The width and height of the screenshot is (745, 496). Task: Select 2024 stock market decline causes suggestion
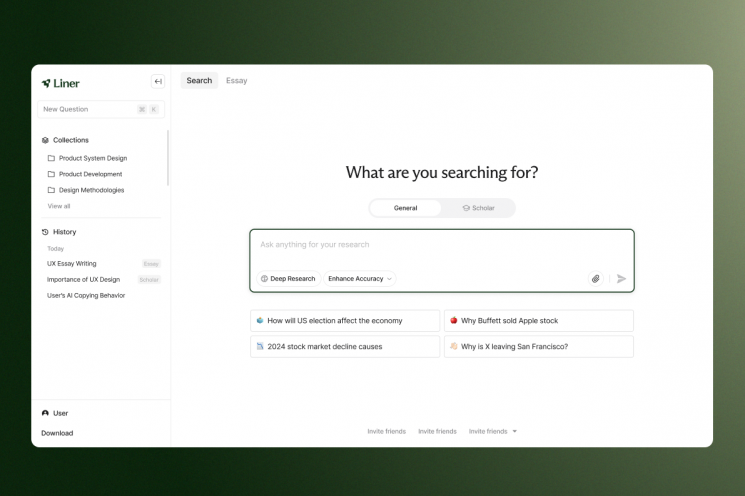point(345,347)
